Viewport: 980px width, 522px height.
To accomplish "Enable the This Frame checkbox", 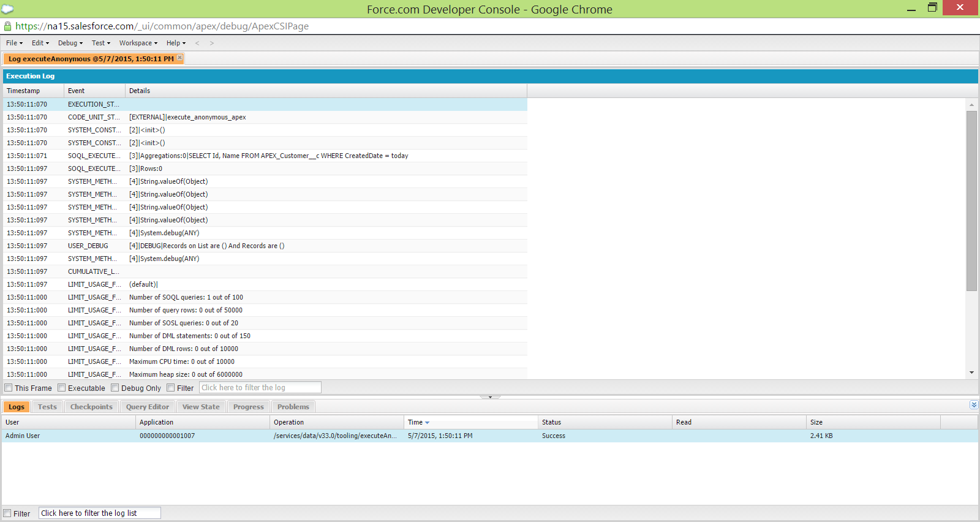I will click(x=9, y=388).
